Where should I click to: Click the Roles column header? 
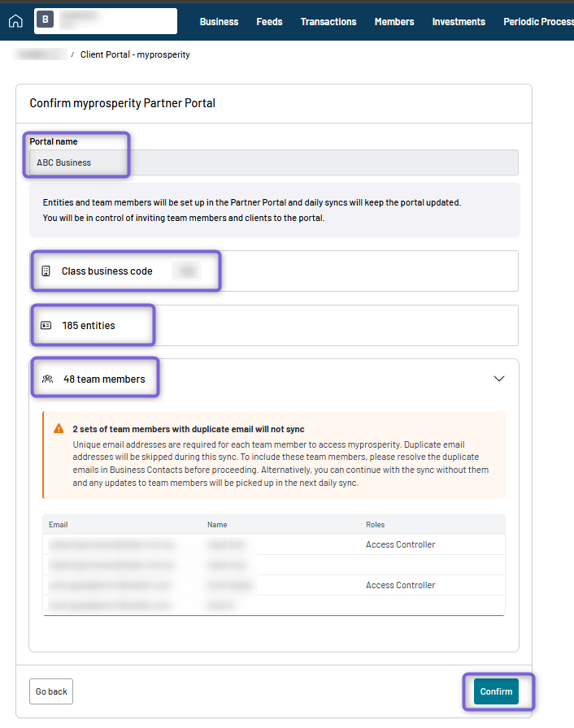click(376, 525)
